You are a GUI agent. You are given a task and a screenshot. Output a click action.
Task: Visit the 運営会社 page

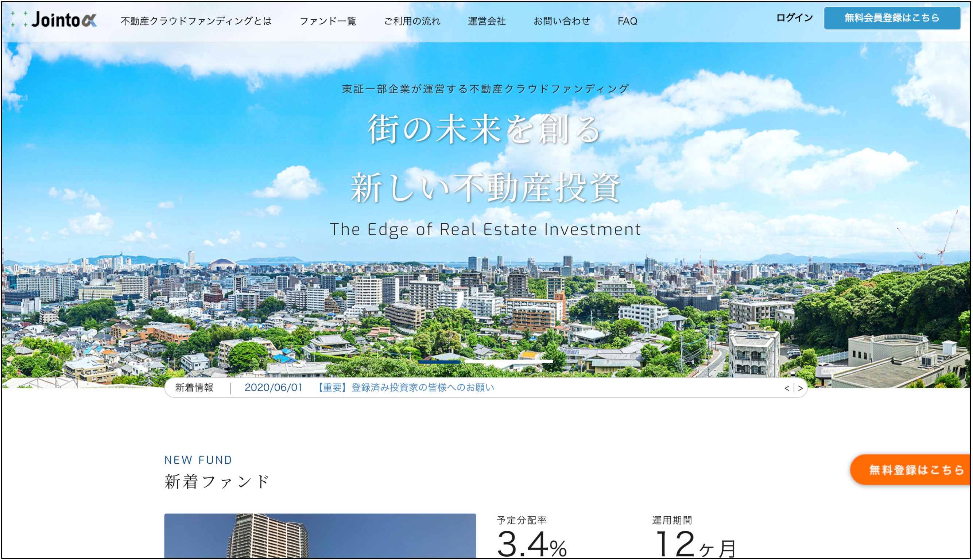pyautogui.click(x=487, y=21)
